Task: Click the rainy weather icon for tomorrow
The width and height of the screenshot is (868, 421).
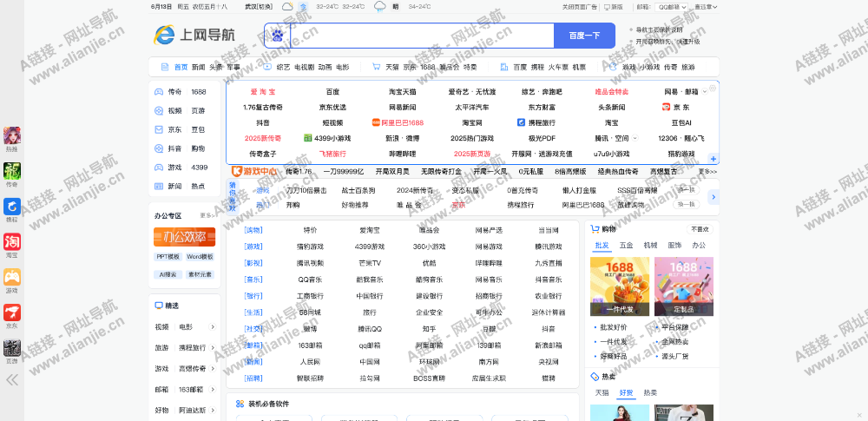Action: pos(380,7)
